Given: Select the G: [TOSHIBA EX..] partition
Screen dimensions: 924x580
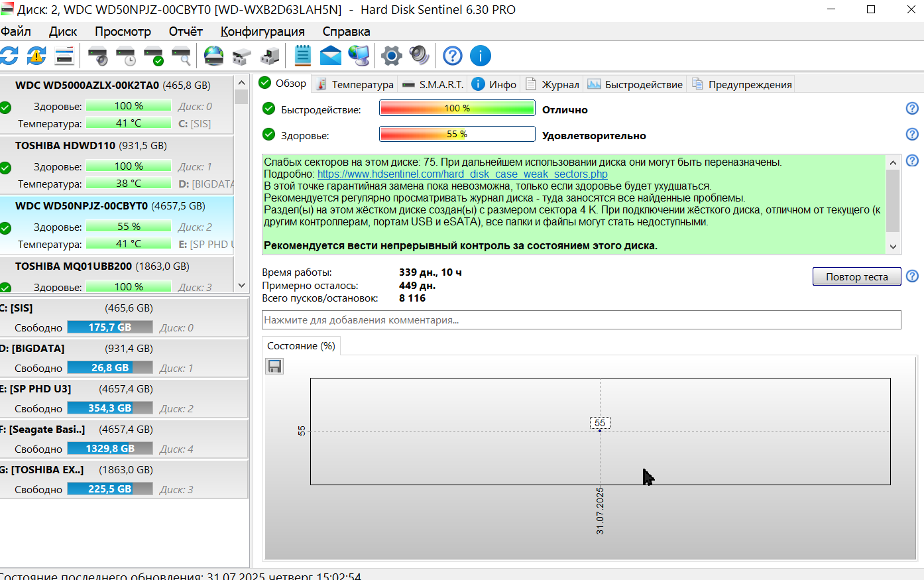Looking at the screenshot, I should coord(123,479).
